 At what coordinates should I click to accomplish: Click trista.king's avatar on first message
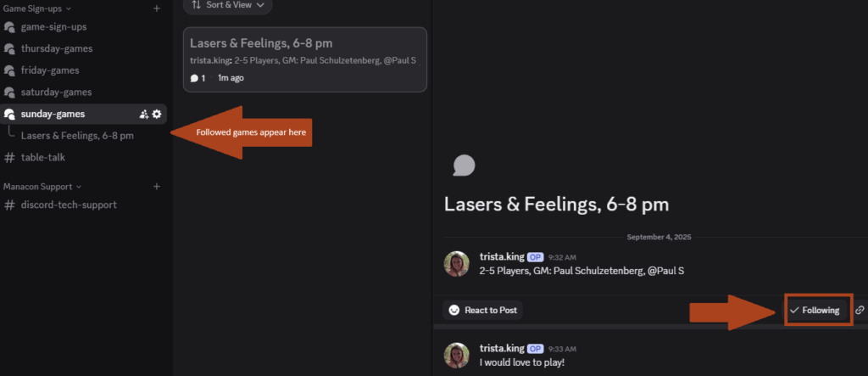(457, 263)
